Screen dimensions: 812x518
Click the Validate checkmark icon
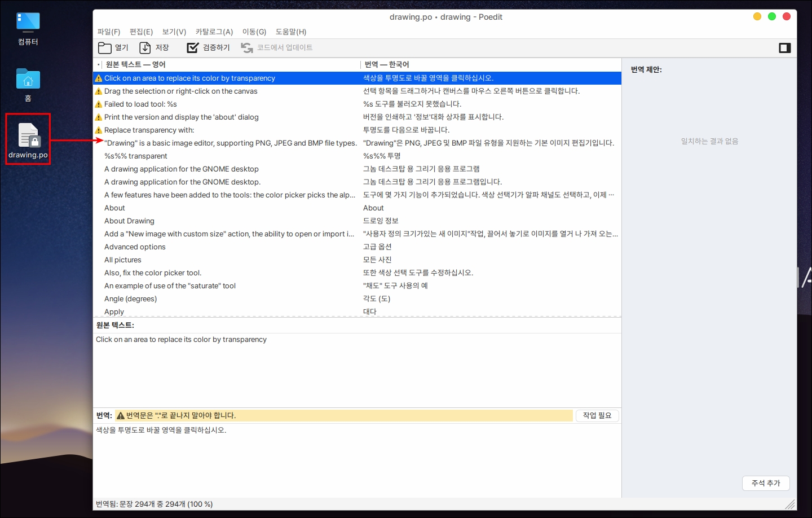coord(193,48)
